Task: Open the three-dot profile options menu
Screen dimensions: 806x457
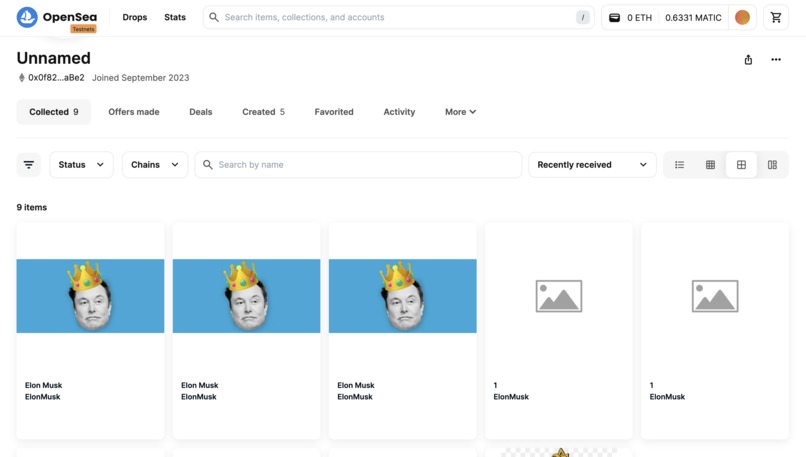Action: (x=776, y=60)
